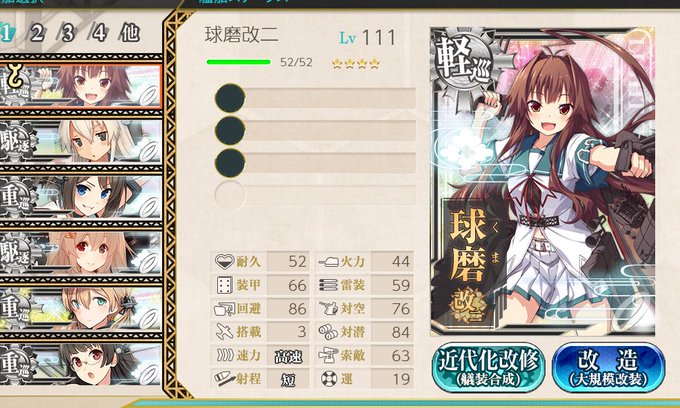The height and width of the screenshot is (408, 680).
Task: Click the 球磨改二 ship card illustration
Action: click(x=542, y=181)
